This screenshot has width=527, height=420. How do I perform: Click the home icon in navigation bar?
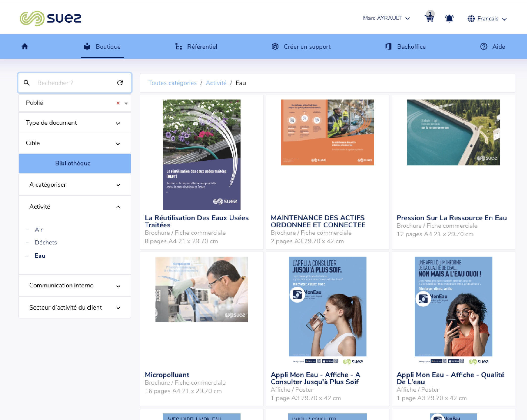click(x=25, y=46)
